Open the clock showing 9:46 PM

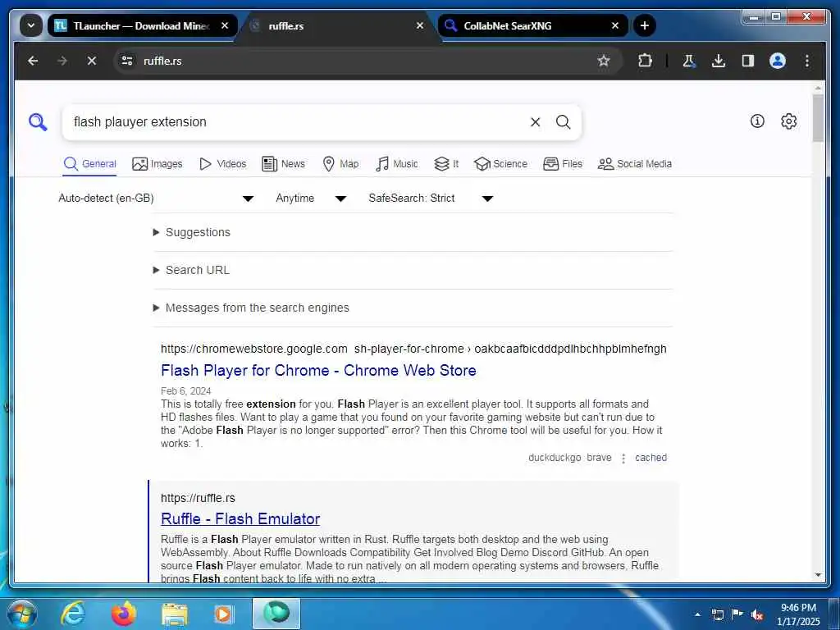[798, 614]
